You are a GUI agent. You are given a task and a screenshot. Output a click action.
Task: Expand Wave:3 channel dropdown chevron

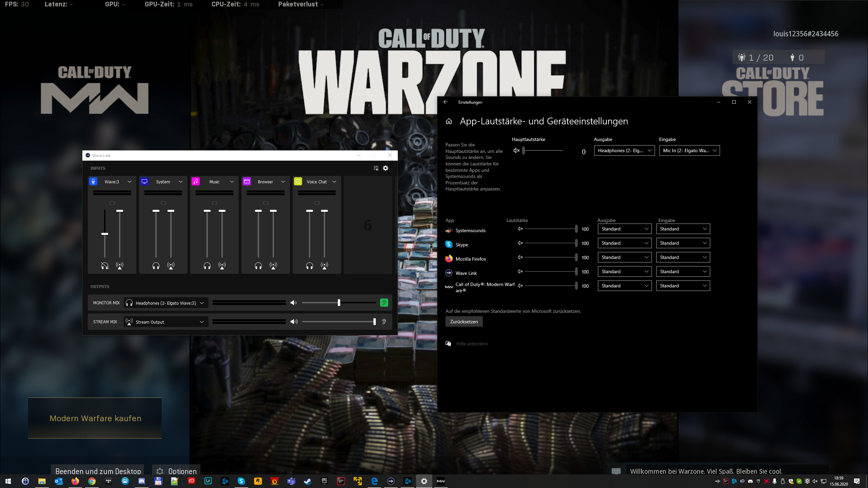(130, 182)
